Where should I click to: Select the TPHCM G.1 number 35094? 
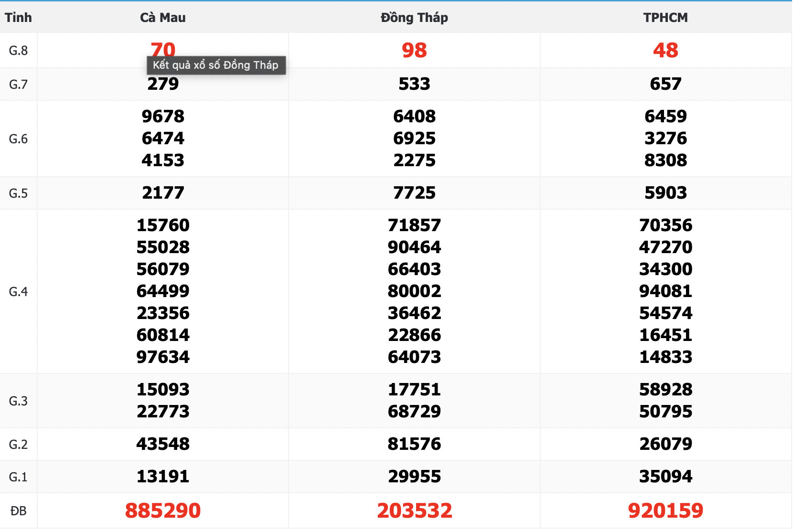[x=665, y=477]
